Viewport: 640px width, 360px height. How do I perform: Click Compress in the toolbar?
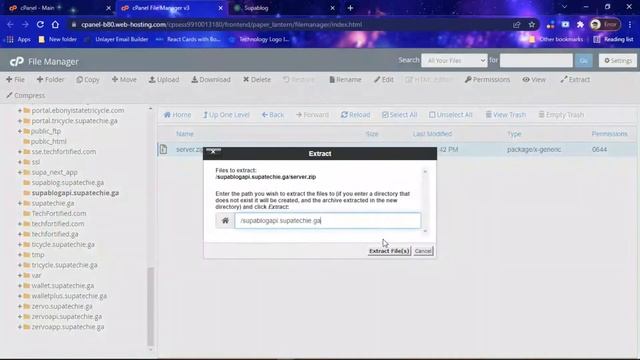point(25,96)
